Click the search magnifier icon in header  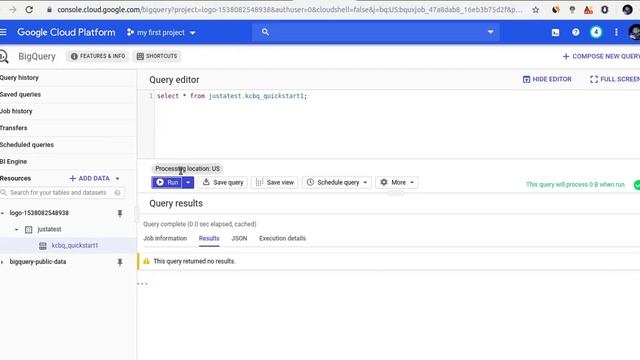[265, 32]
